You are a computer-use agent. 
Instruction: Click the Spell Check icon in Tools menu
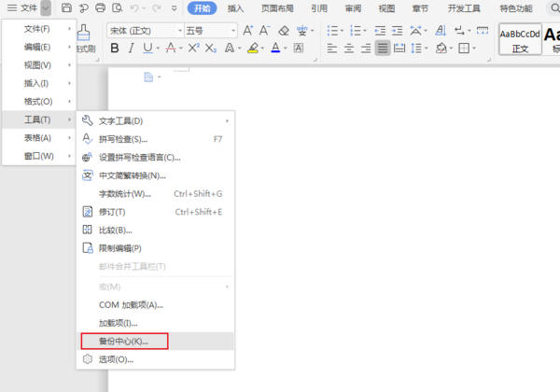pyautogui.click(x=88, y=139)
